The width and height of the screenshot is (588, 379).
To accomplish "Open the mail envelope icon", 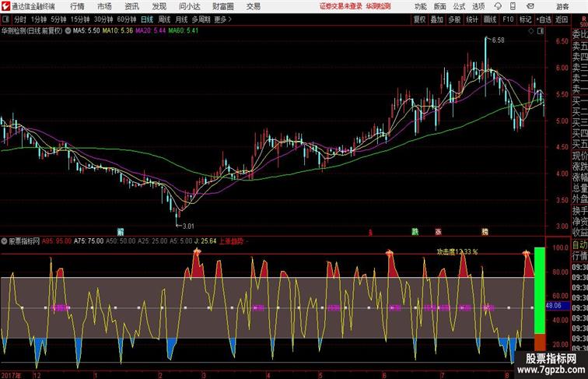I will [530, 6].
